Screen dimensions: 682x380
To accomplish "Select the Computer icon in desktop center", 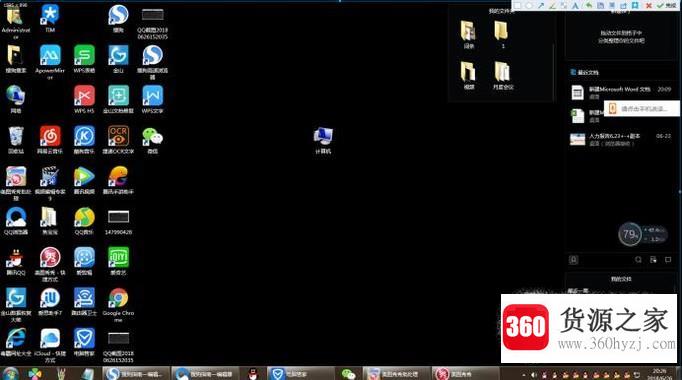I will [323, 140].
